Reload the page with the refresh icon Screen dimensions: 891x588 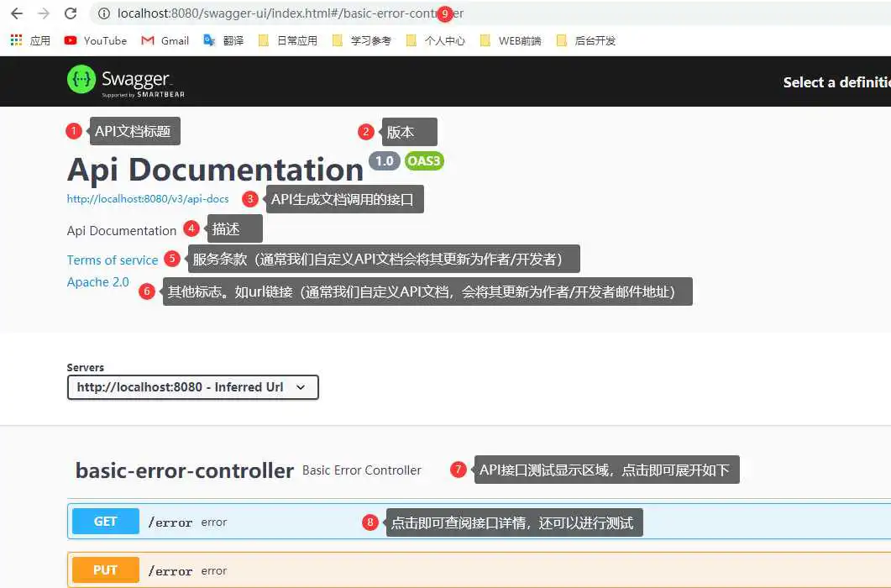click(x=71, y=13)
